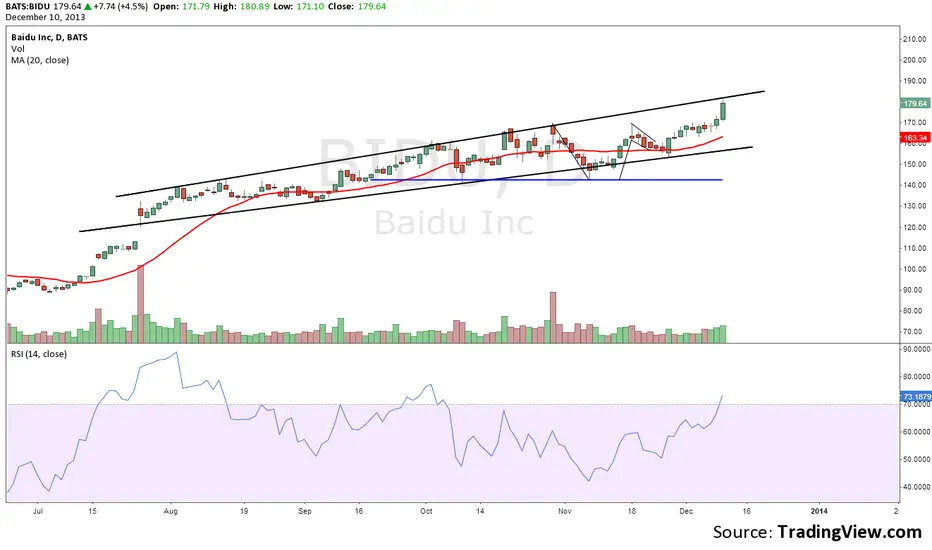The height and width of the screenshot is (550, 932).
Task: Click the December 10, 2013 date
Action: click(45, 17)
